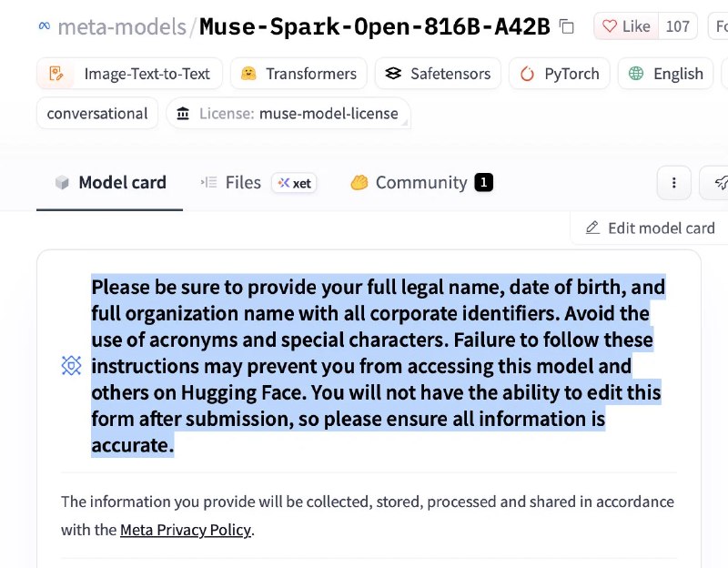
Task: Filter by the Transformers library tag
Action: [x=298, y=74]
